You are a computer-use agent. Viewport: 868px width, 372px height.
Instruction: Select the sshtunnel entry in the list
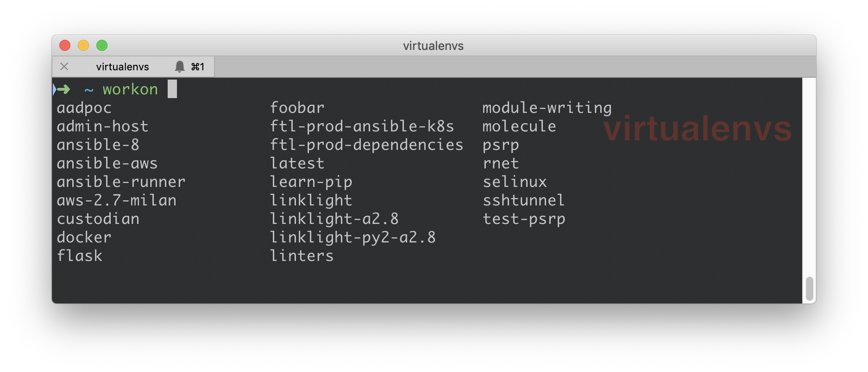tap(523, 200)
